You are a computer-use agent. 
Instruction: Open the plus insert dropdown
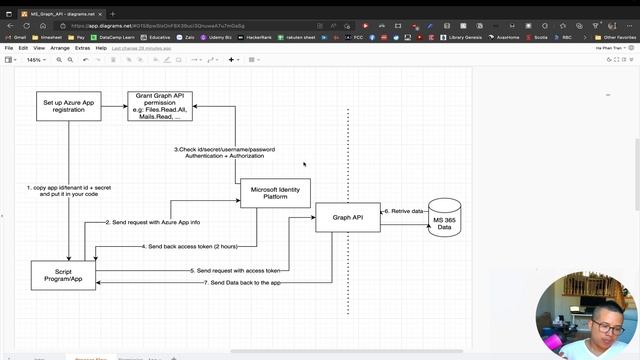233,60
